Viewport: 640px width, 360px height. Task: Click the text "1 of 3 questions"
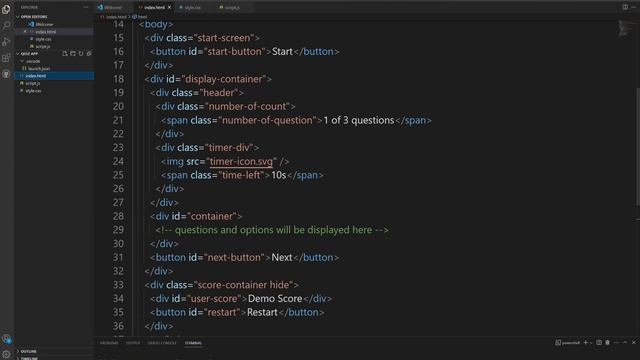(359, 120)
